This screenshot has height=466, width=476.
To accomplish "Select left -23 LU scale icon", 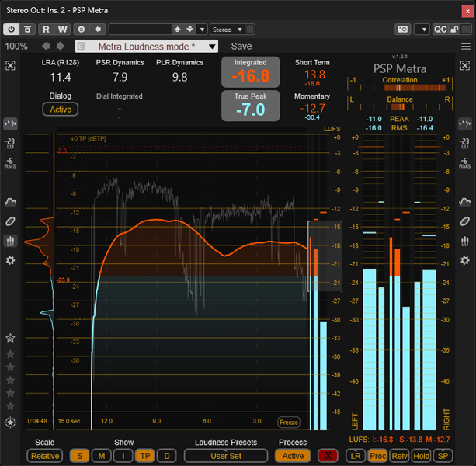I will [x=10, y=143].
